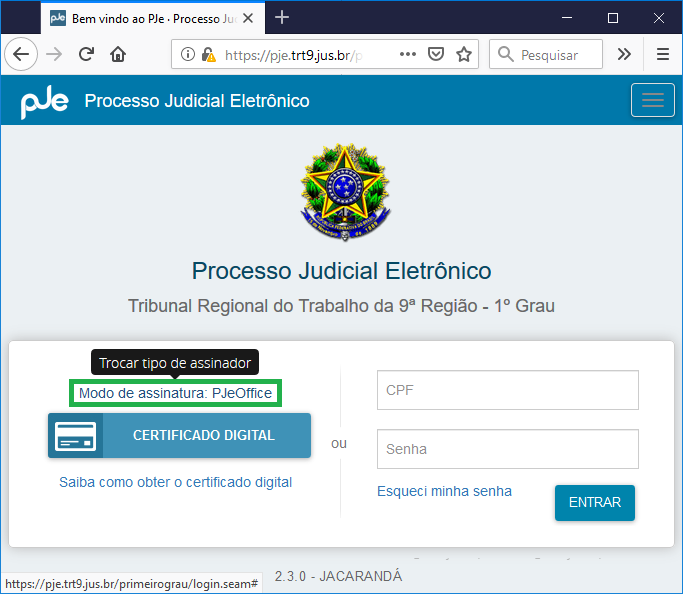Bookmark this page with star icon
Screen dimensions: 683x594
(464, 54)
